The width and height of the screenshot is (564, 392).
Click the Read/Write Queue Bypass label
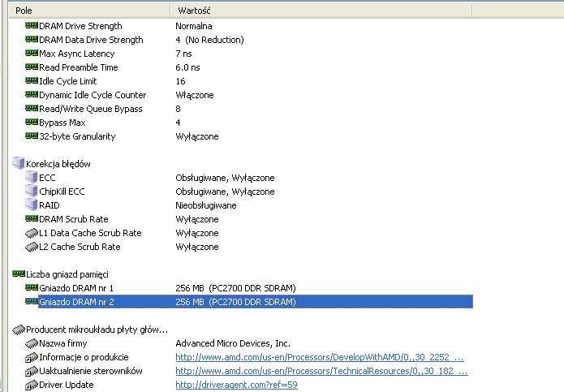click(x=90, y=109)
